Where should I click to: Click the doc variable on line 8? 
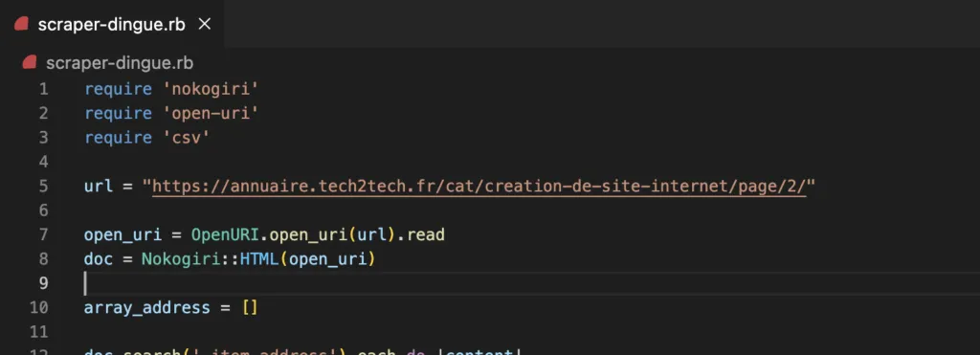[x=99, y=258]
